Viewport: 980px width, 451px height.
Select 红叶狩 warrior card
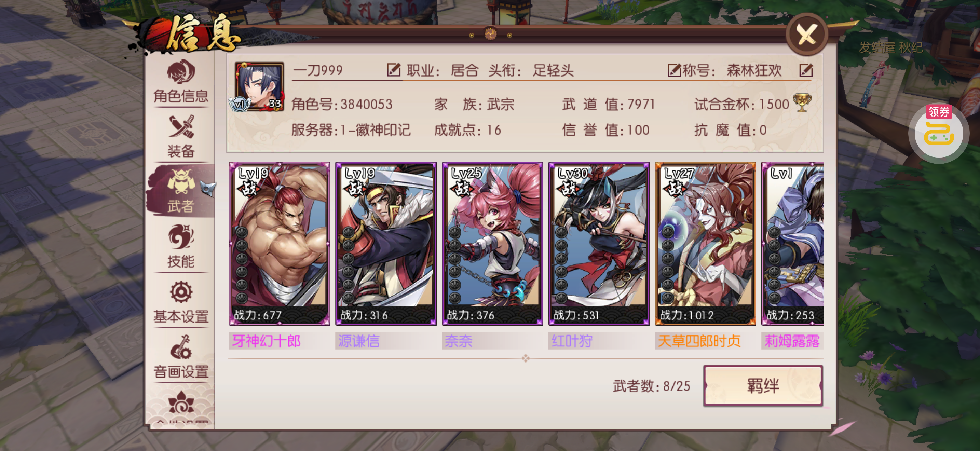pos(598,244)
